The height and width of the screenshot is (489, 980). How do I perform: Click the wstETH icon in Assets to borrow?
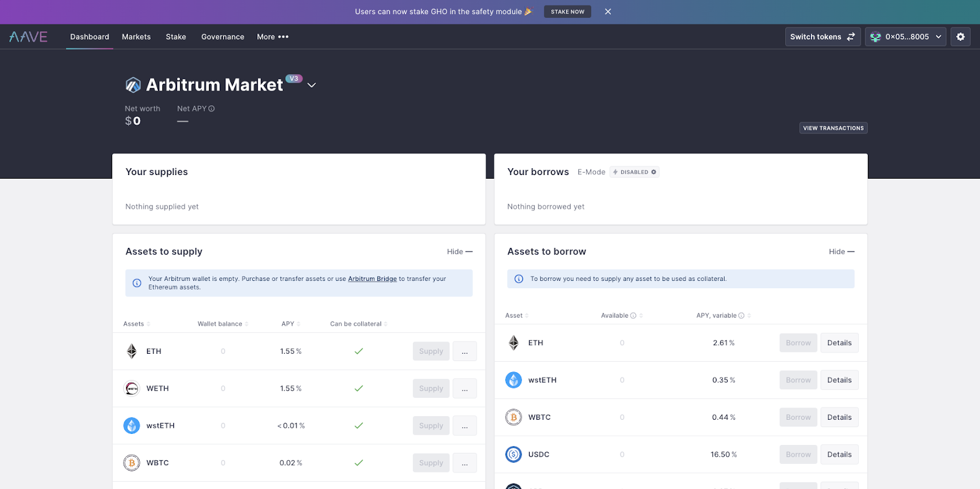(513, 380)
